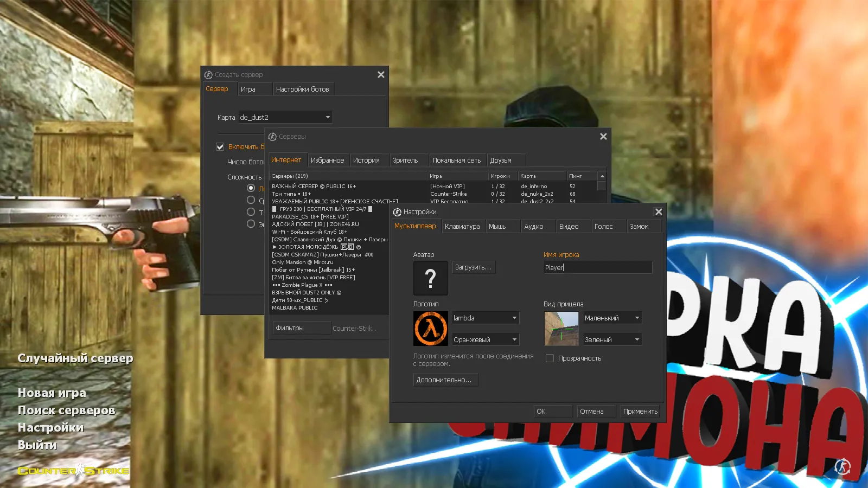The image size is (868, 488).
Task: Select the second difficulty radio button
Action: (251, 200)
